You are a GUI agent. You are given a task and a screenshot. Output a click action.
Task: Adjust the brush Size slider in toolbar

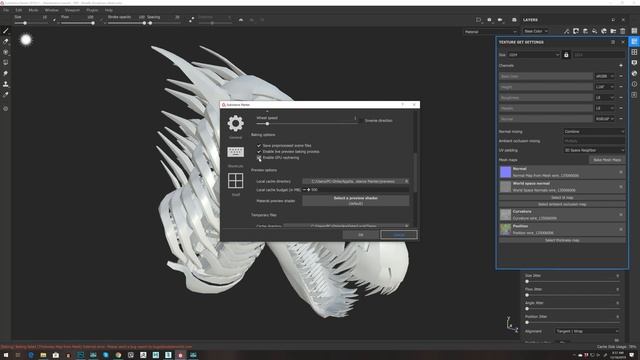pyautogui.click(x=31, y=23)
